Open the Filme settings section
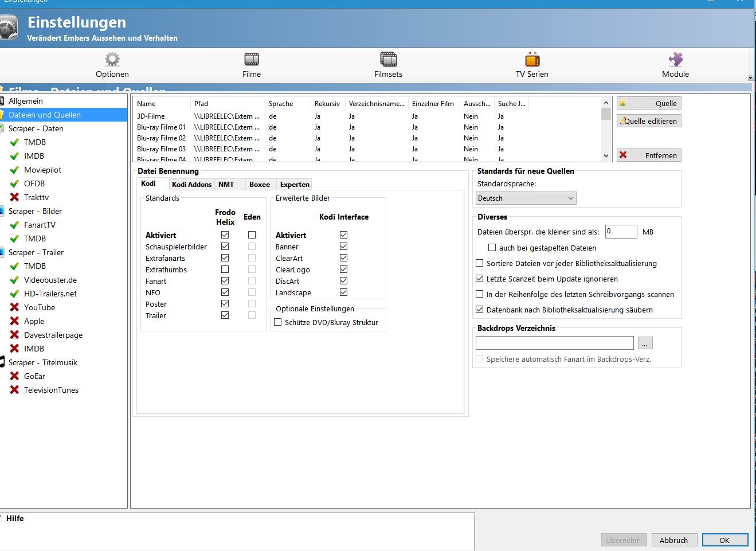Viewport: 756px width, 551px height. (x=252, y=65)
